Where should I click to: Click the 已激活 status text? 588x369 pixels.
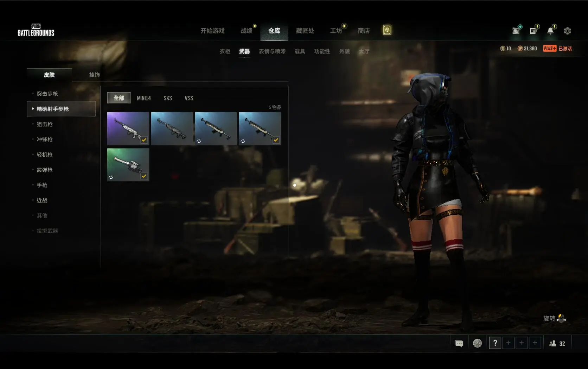[x=565, y=49]
